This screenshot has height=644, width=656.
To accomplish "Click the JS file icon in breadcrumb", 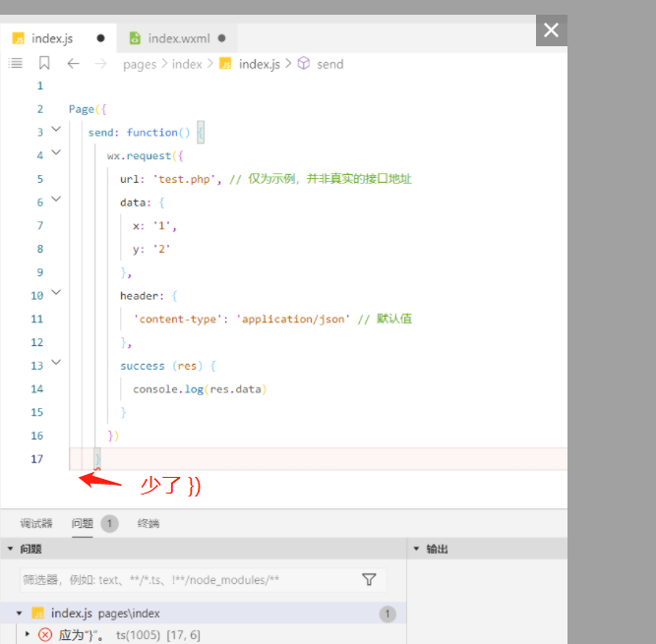I will click(225, 64).
